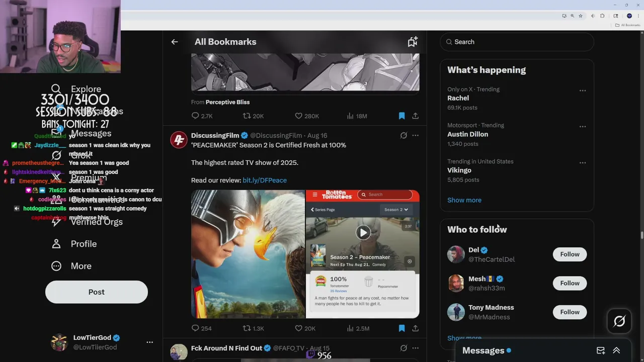Viewport: 644px width, 362px height.
Task: Follow Mesh @rahsh33m
Action: [570, 283]
